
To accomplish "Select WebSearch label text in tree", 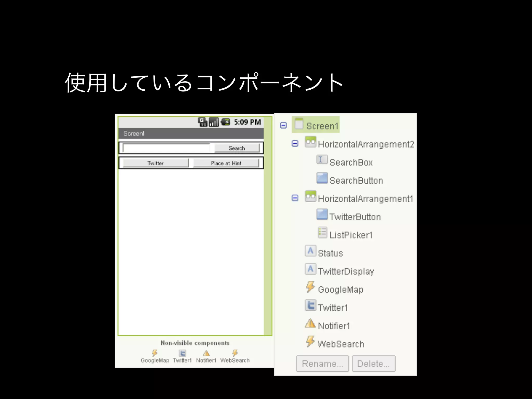I will coord(341,344).
